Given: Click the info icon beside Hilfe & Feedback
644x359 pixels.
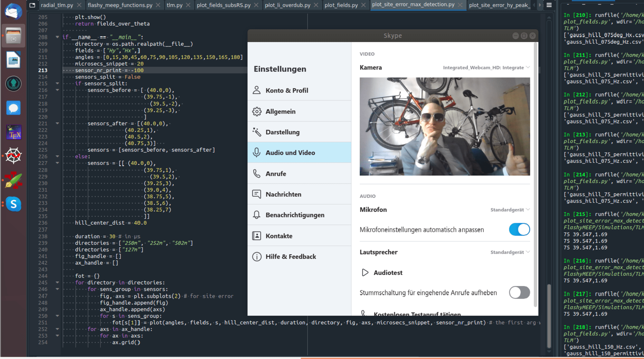Looking at the screenshot, I should pyautogui.click(x=257, y=257).
